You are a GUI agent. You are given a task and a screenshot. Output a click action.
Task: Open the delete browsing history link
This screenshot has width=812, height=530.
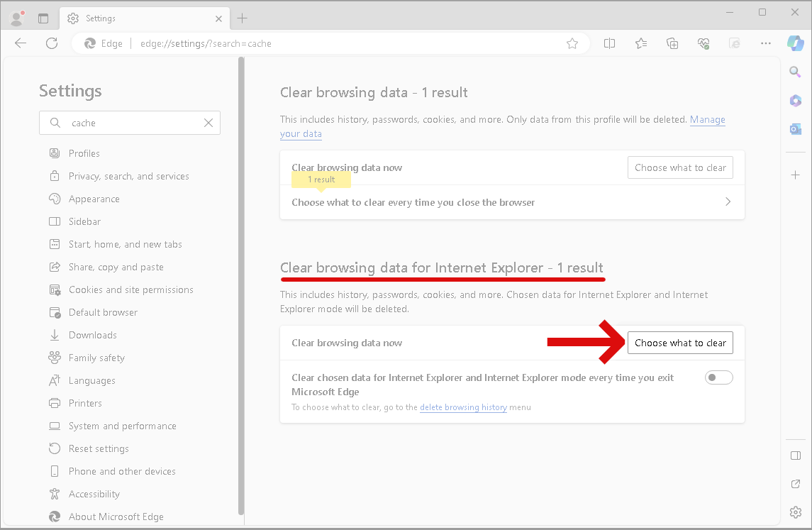click(x=463, y=407)
